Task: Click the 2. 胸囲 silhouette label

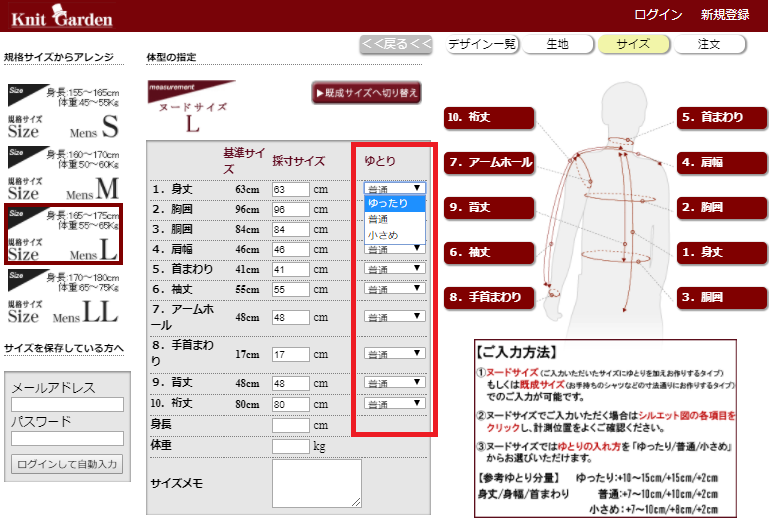Action: 722,208
